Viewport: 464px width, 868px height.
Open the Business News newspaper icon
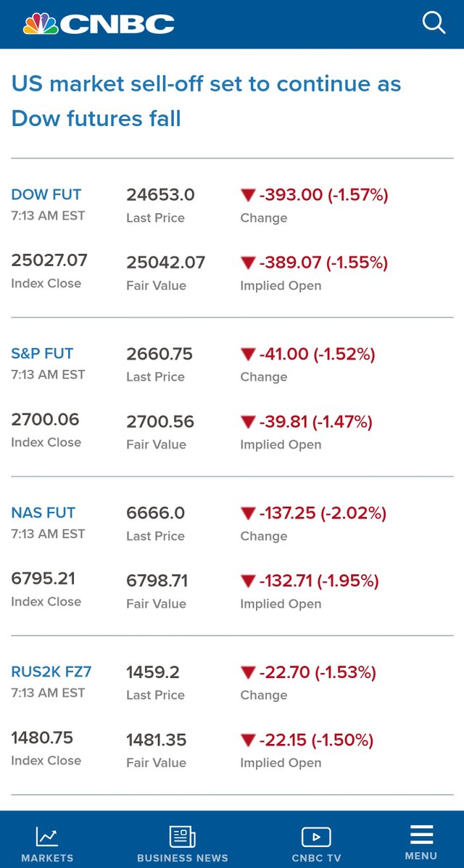click(182, 836)
